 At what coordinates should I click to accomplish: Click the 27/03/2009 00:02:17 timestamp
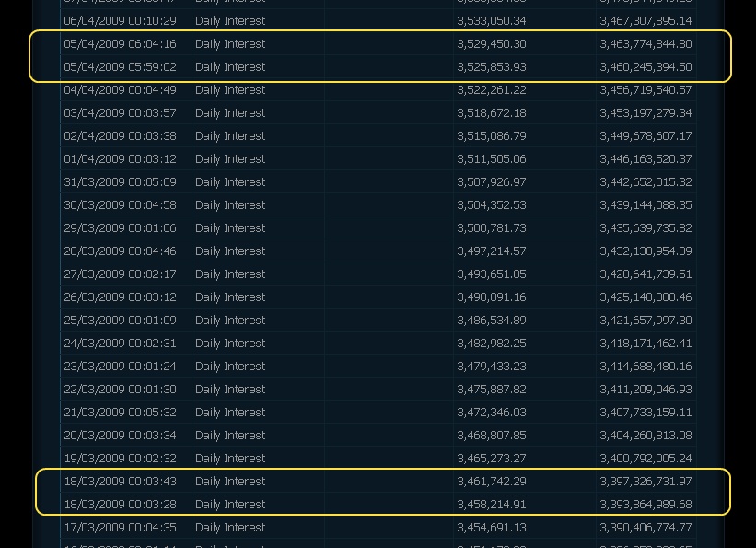(x=120, y=274)
